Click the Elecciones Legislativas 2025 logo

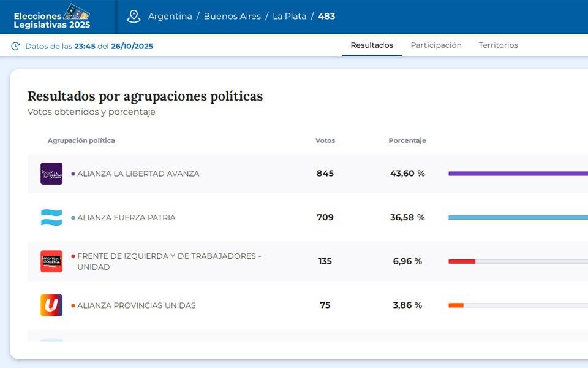click(52, 17)
